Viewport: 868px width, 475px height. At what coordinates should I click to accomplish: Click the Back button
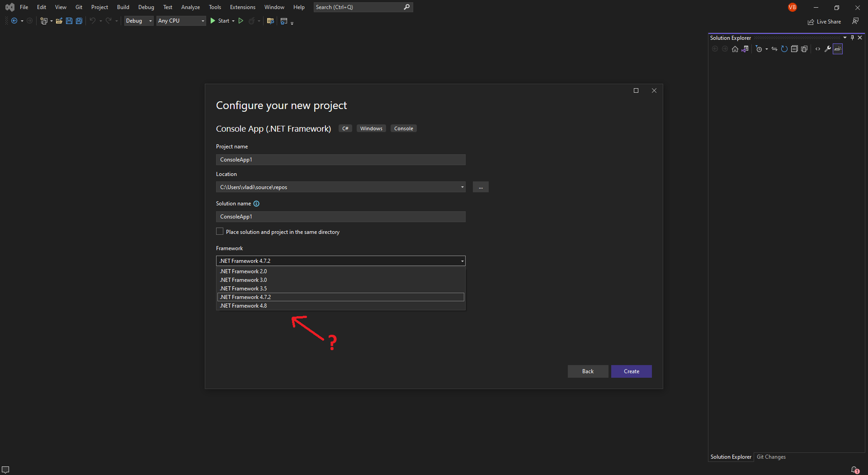(x=588, y=371)
